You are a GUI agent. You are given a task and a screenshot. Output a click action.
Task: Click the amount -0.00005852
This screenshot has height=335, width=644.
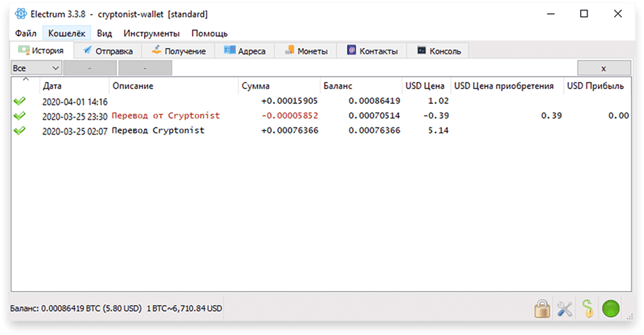pos(289,116)
